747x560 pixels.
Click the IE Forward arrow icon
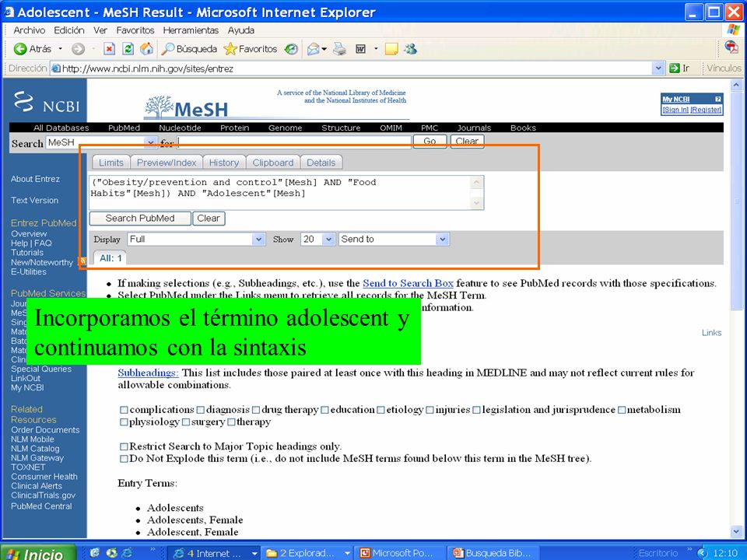[x=78, y=48]
